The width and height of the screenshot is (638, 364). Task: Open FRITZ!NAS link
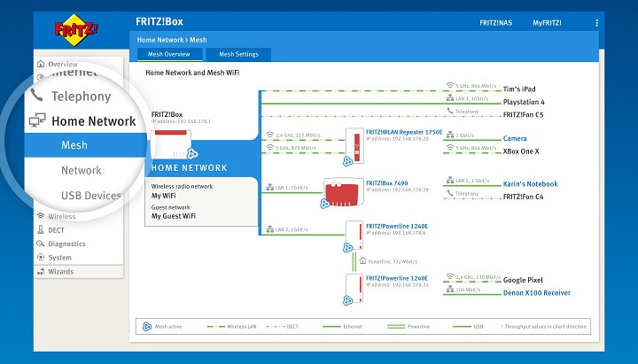pos(495,23)
